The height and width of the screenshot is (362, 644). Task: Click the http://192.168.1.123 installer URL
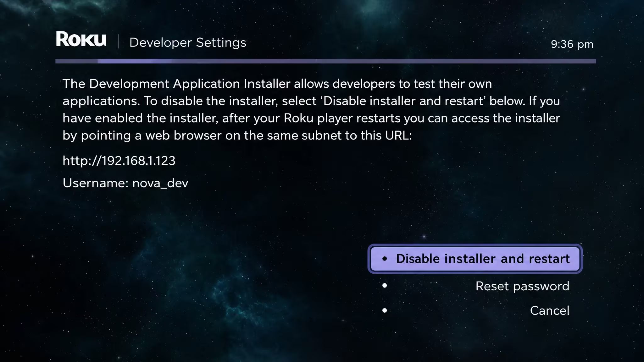coord(119,161)
